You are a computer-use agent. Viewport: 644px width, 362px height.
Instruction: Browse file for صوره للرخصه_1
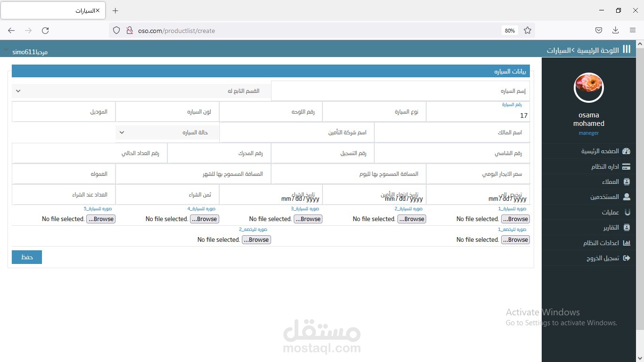[515, 240]
